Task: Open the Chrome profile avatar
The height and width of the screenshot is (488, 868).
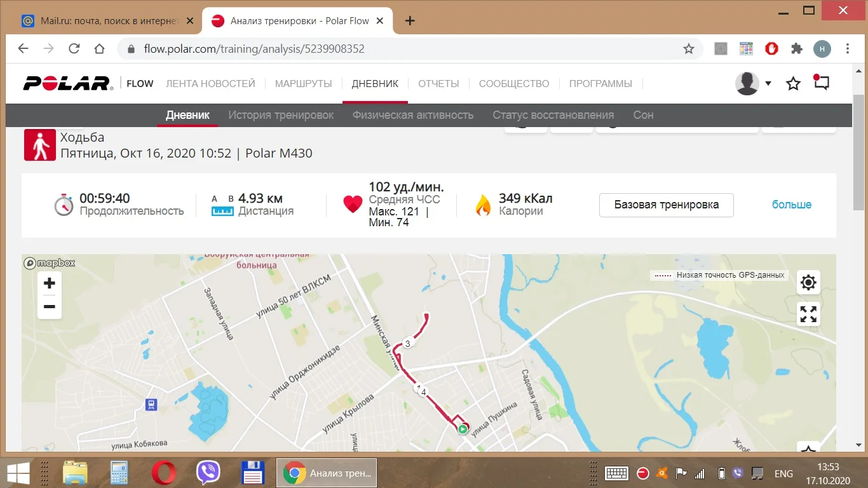Action: click(x=822, y=49)
